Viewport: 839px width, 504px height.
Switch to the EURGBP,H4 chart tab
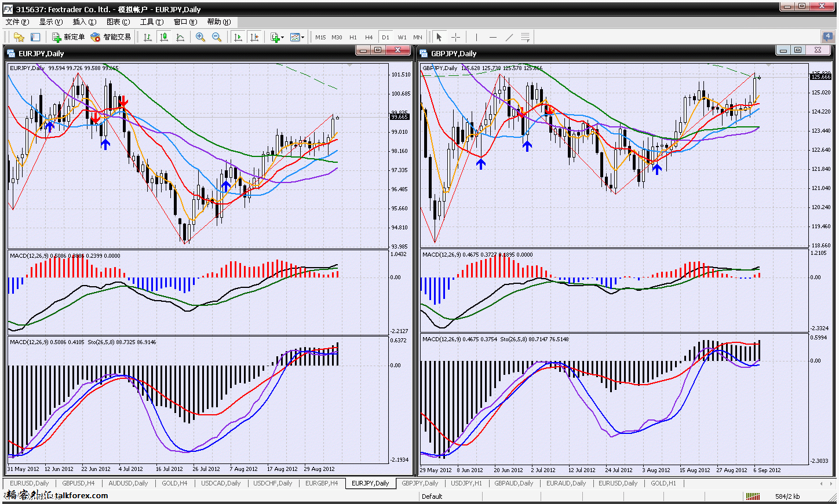pyautogui.click(x=322, y=483)
